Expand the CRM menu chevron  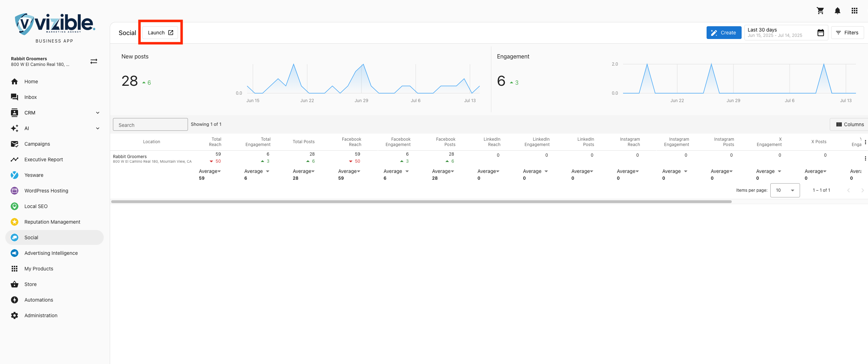(x=98, y=113)
